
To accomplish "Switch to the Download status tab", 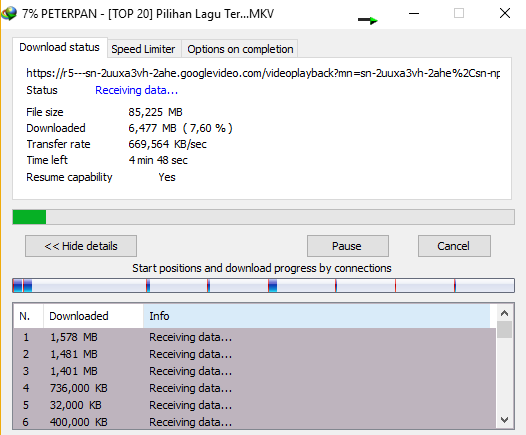I will pyautogui.click(x=59, y=47).
